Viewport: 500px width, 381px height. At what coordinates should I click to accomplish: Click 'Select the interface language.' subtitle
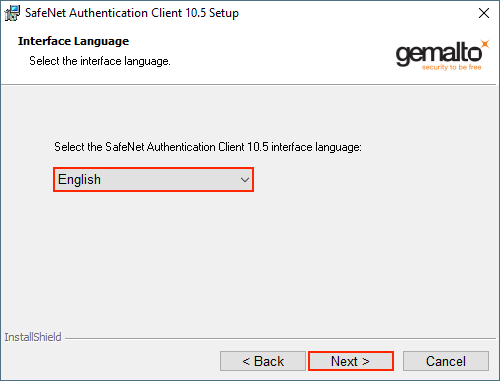[x=100, y=61]
